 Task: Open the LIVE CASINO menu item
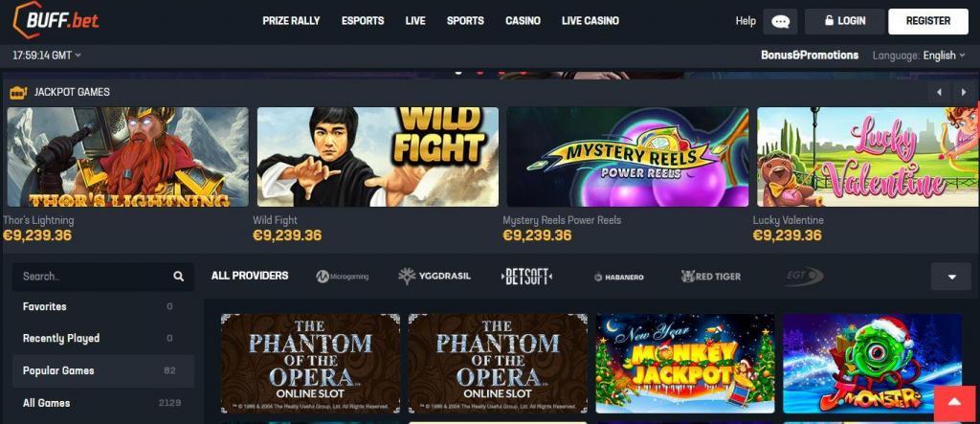point(590,21)
